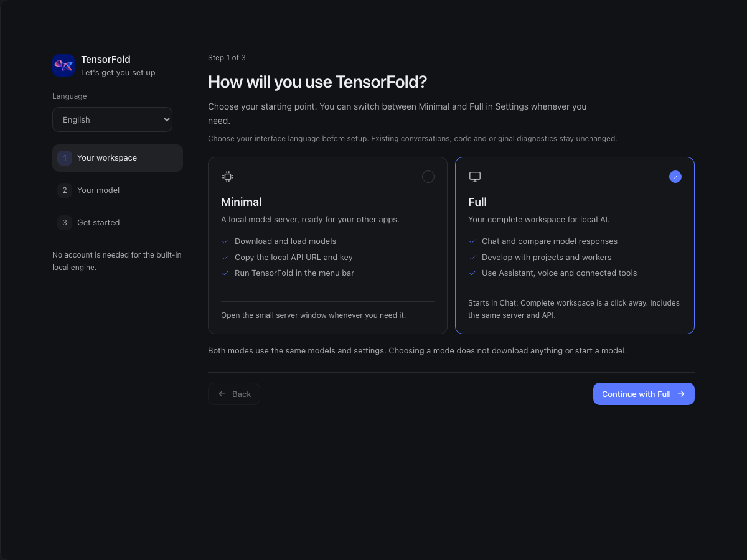Click "Both modes use the same models" text
Image resolution: width=747 pixels, height=560 pixels.
[417, 351]
